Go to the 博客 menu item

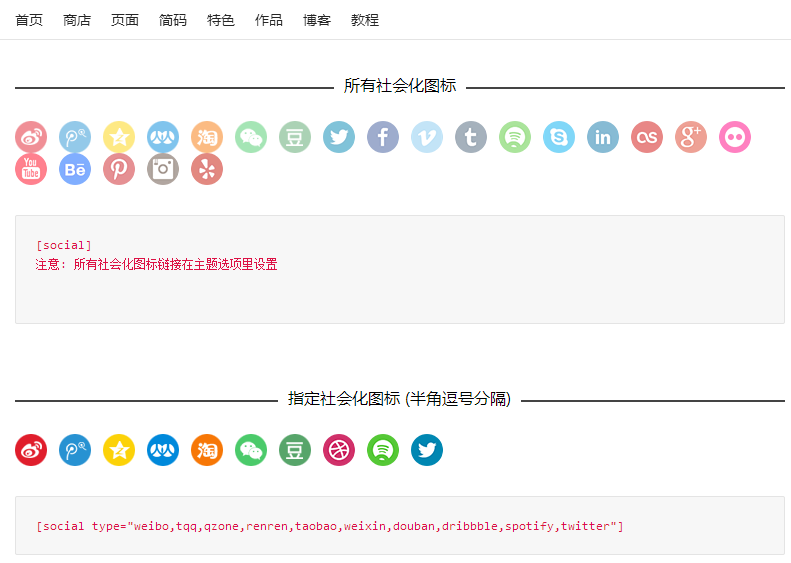tap(317, 20)
